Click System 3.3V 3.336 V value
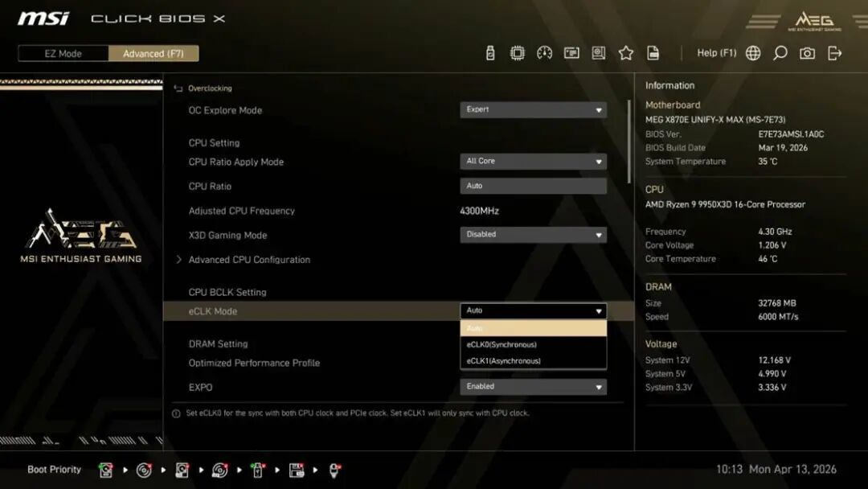Screen dimensions: 868x489 pos(772,388)
